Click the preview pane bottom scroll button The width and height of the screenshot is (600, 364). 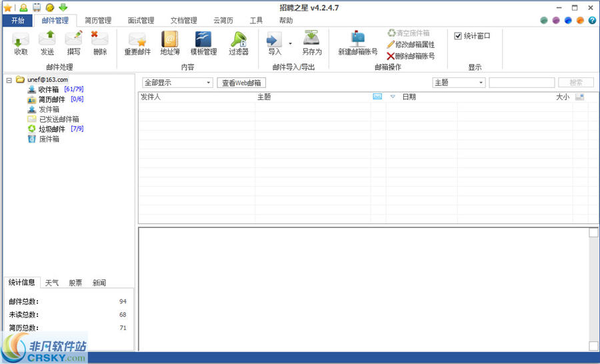point(593,345)
